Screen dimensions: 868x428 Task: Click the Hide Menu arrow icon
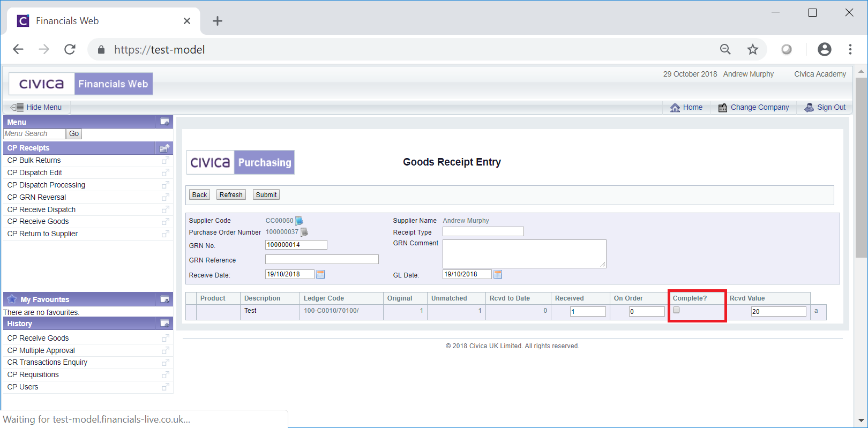17,107
